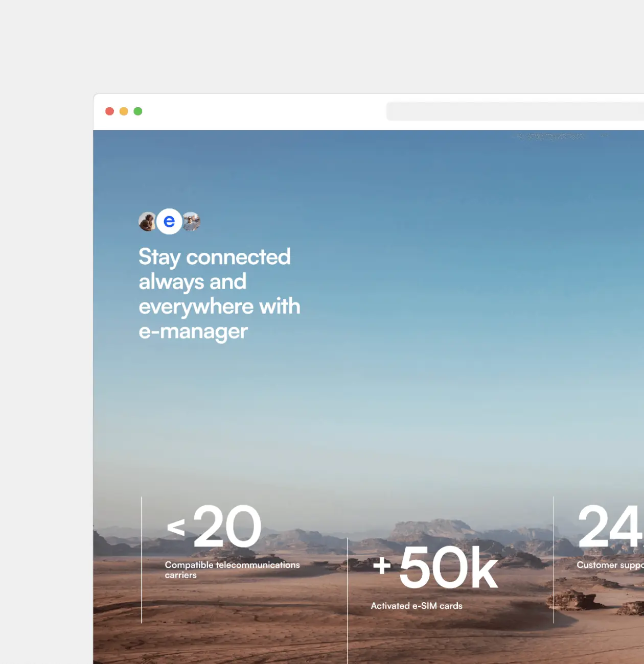Screen dimensions: 644x664
Task: Click the vertical divider left of 50k stat
Action: point(348,601)
